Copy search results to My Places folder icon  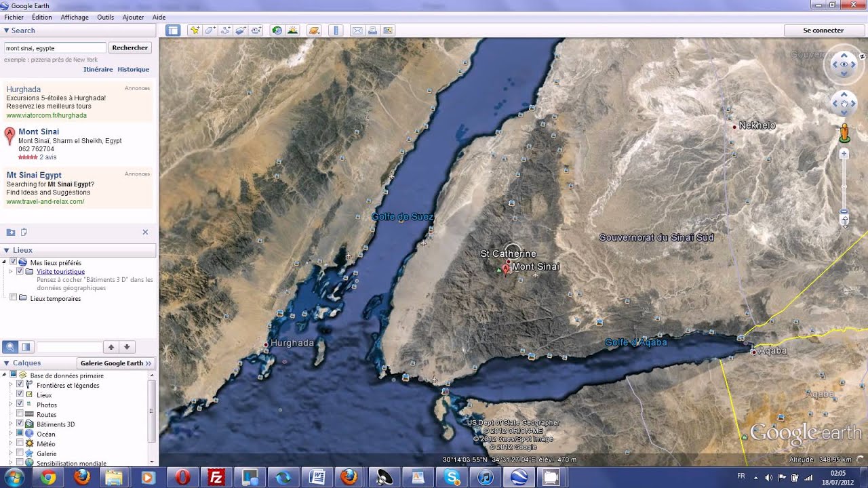(x=11, y=232)
